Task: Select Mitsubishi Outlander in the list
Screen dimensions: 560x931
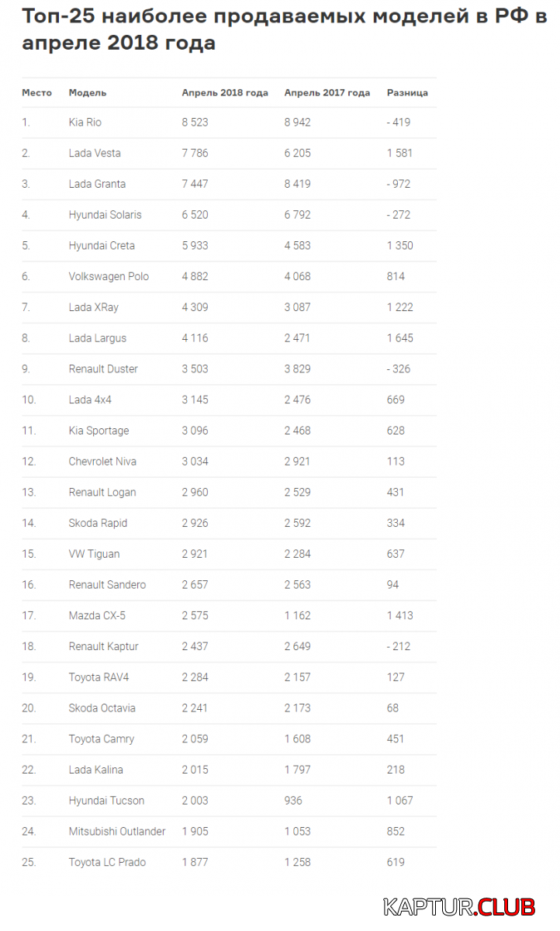Action: click(x=117, y=831)
